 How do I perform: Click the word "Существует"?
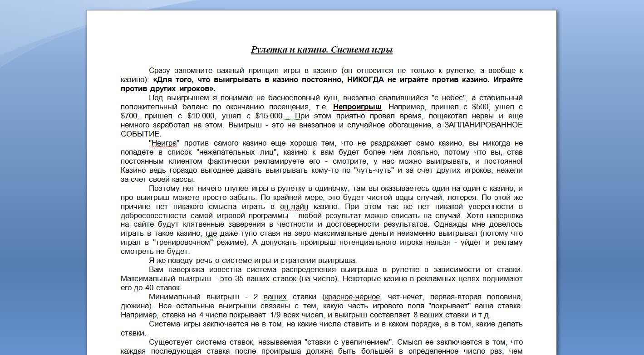(169, 342)
